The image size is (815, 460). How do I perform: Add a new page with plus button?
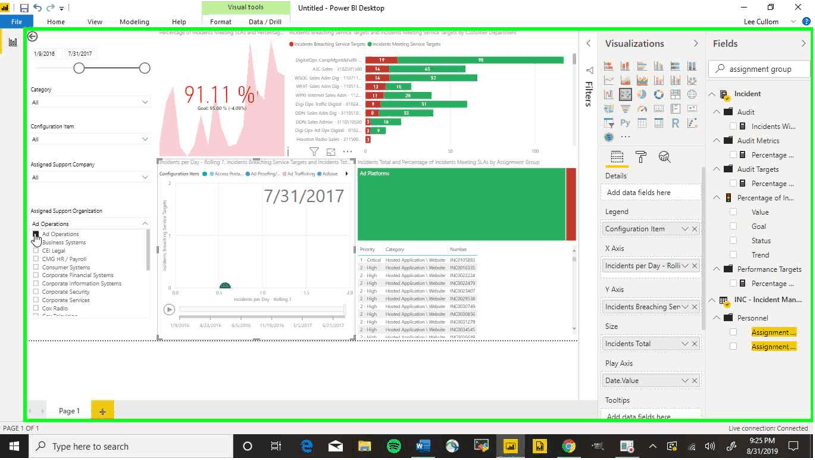coord(102,411)
